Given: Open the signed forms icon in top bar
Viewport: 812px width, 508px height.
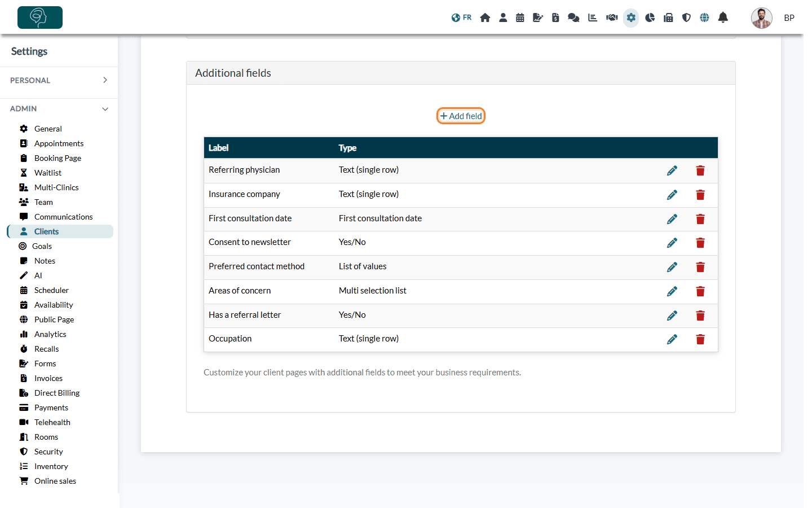Looking at the screenshot, I should click(x=538, y=17).
